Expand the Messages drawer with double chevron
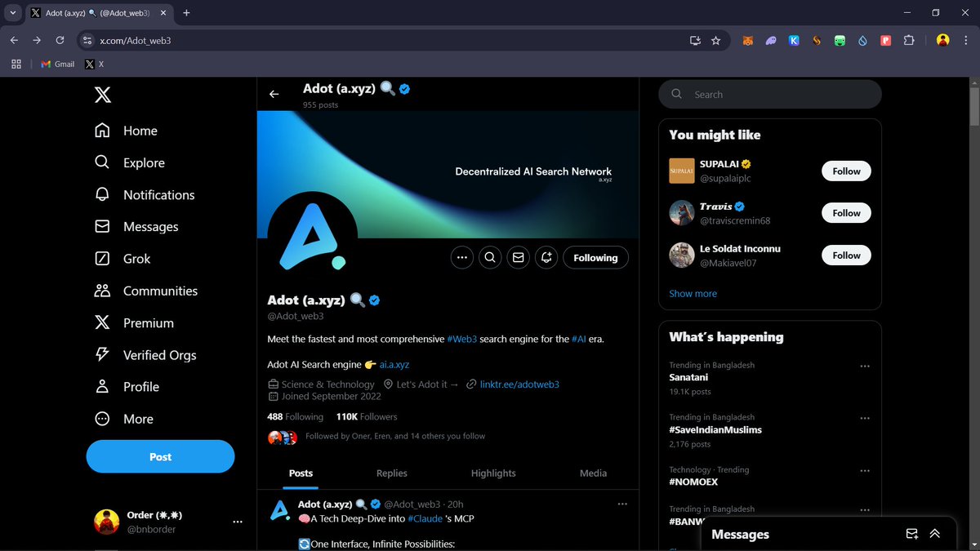The width and height of the screenshot is (980, 551). coord(935,534)
